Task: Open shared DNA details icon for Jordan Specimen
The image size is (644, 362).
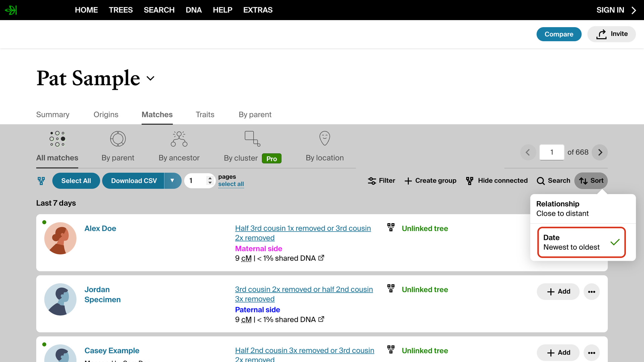Action: (x=321, y=319)
